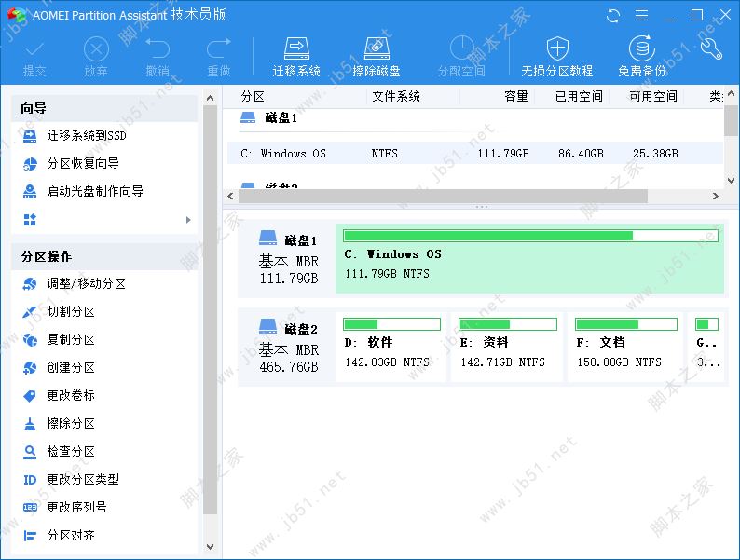The image size is (740, 560).
Task: Click the 擦除分区 (Wipe Partition) icon
Action: point(30,424)
